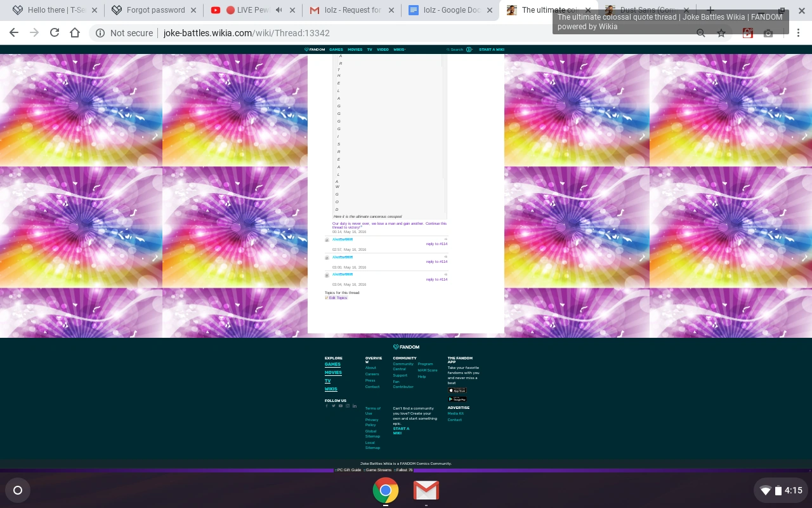This screenshot has width=812, height=508.
Task: Click the zoom magnifier icon in address bar
Action: (x=701, y=33)
